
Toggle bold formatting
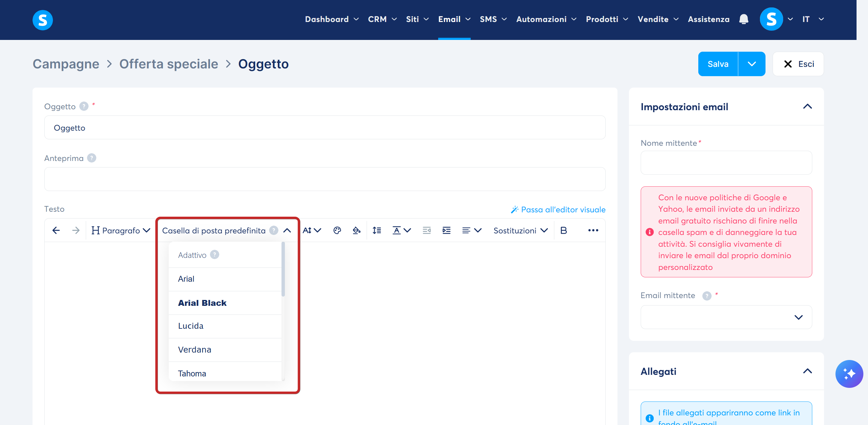point(563,230)
